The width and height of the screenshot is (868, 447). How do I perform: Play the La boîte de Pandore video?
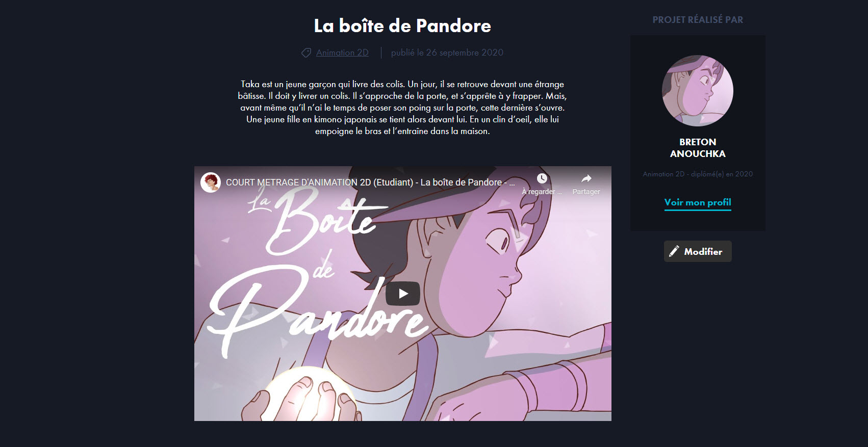tap(402, 294)
